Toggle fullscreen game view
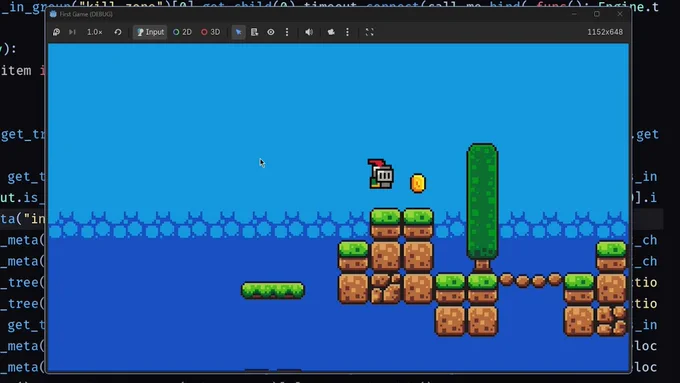 point(369,32)
